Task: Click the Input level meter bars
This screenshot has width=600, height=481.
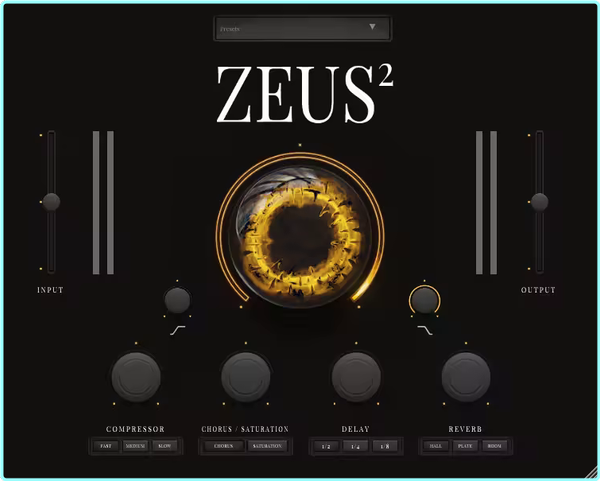Action: 103,203
